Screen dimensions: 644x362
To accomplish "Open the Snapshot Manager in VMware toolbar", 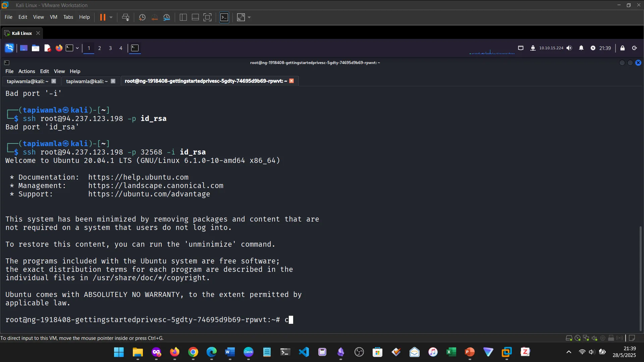I will [x=167, y=17].
